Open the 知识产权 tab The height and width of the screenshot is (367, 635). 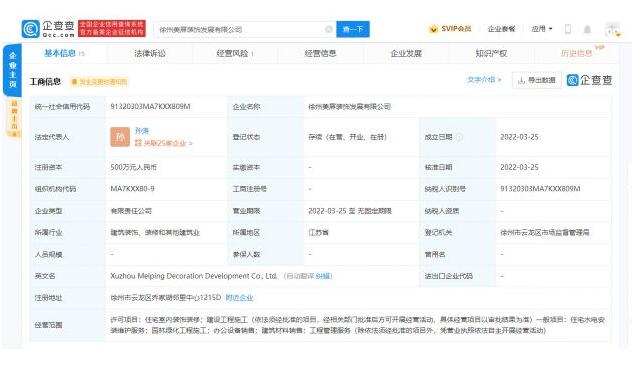[491, 53]
